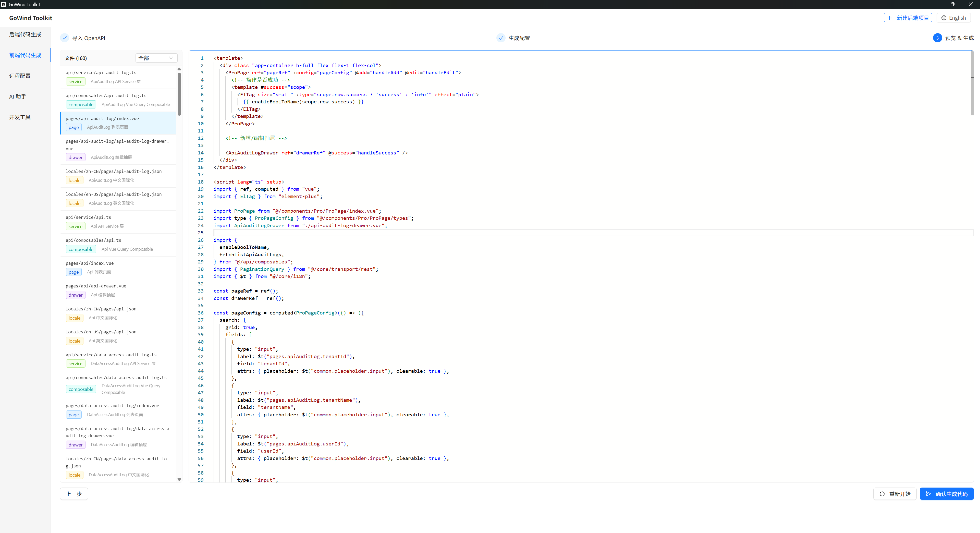Image resolution: width=980 pixels, height=533 pixels.
Task: Click the globe icon next to English
Action: tap(944, 18)
